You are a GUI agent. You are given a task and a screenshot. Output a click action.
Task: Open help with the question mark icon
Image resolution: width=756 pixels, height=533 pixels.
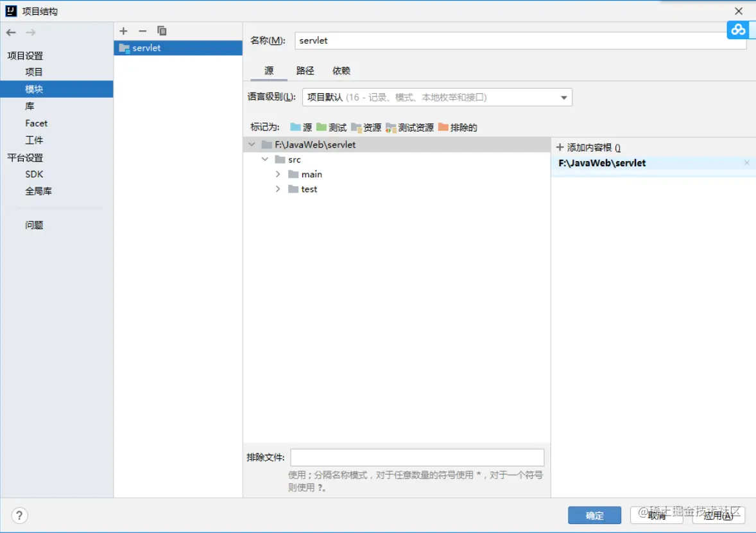coord(19,516)
